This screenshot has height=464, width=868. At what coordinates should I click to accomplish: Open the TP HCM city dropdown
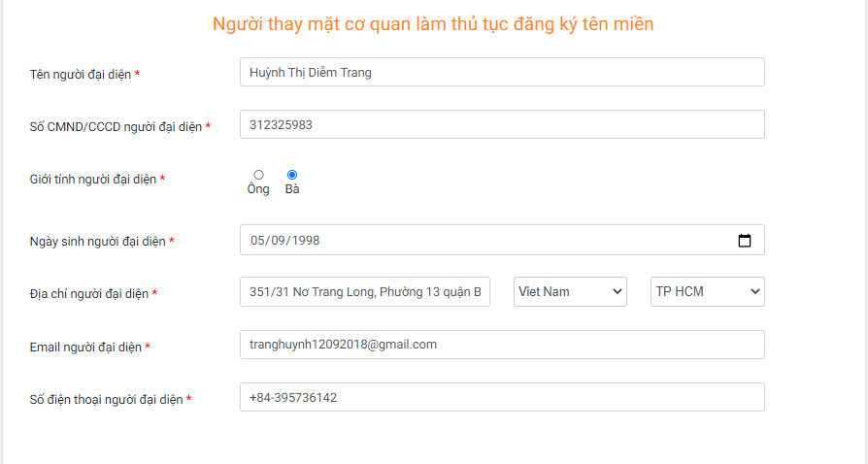tap(708, 292)
